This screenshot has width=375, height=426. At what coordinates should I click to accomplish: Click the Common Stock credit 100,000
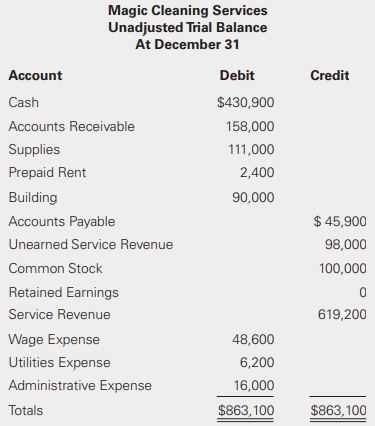coord(343,269)
